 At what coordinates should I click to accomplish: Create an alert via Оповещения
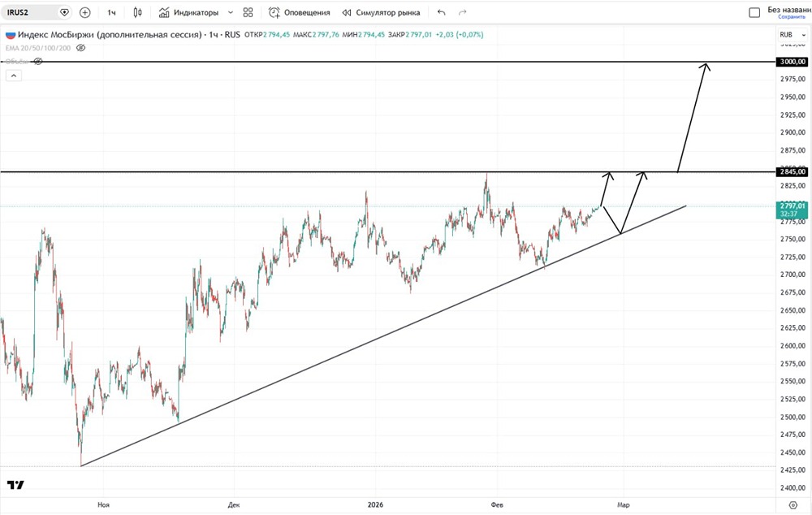click(x=300, y=12)
